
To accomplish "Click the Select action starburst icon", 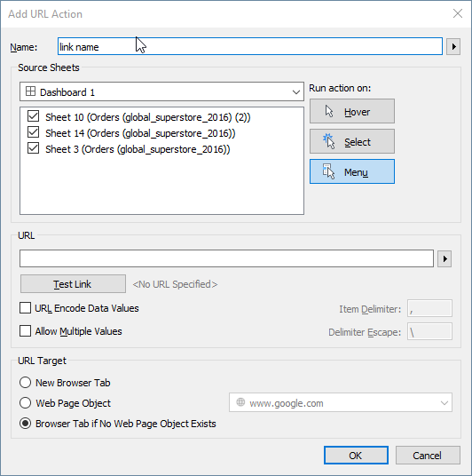I will pyautogui.click(x=329, y=141).
